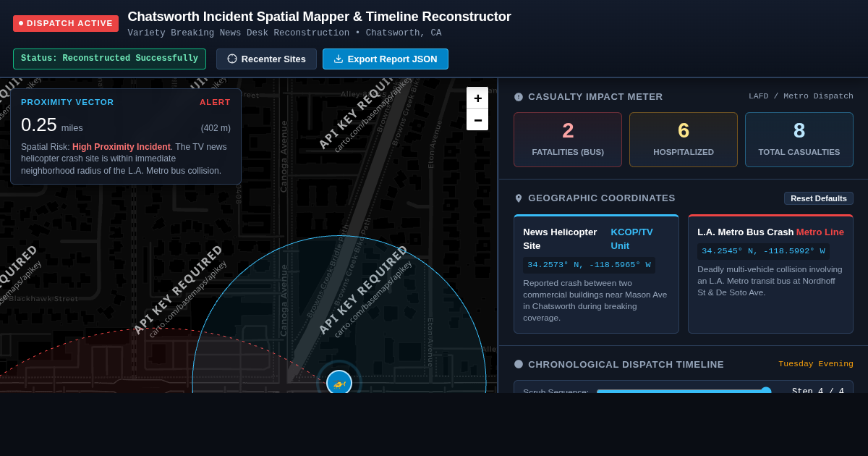The image size is (868, 456).
Task: Click the Tuesday Evening label
Action: tap(816, 364)
